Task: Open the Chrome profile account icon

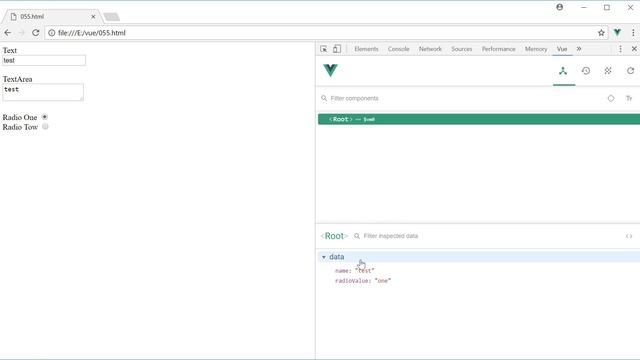Action: [x=560, y=7]
